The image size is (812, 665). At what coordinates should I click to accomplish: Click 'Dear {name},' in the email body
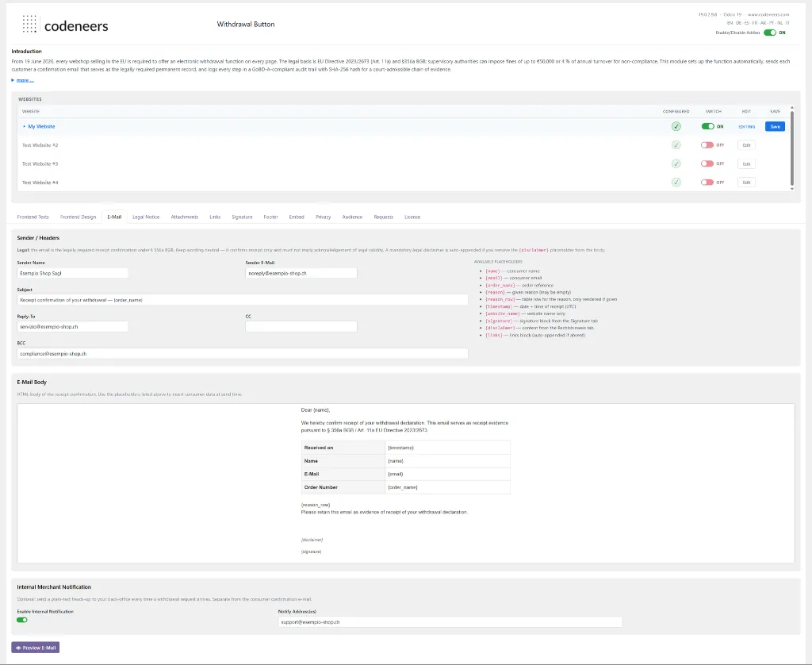[316, 410]
